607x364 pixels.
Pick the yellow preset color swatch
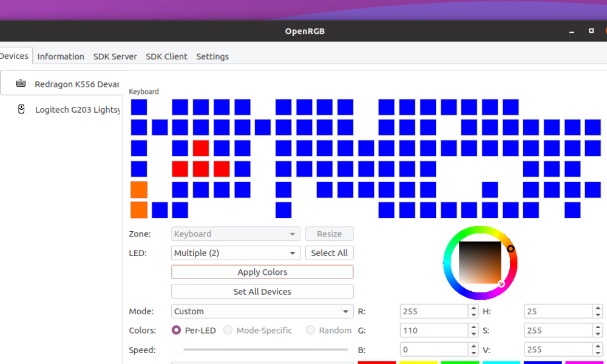[418, 362]
